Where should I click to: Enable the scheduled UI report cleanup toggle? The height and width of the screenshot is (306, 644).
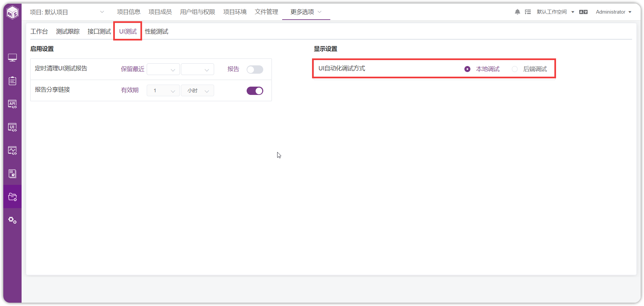pos(255,69)
